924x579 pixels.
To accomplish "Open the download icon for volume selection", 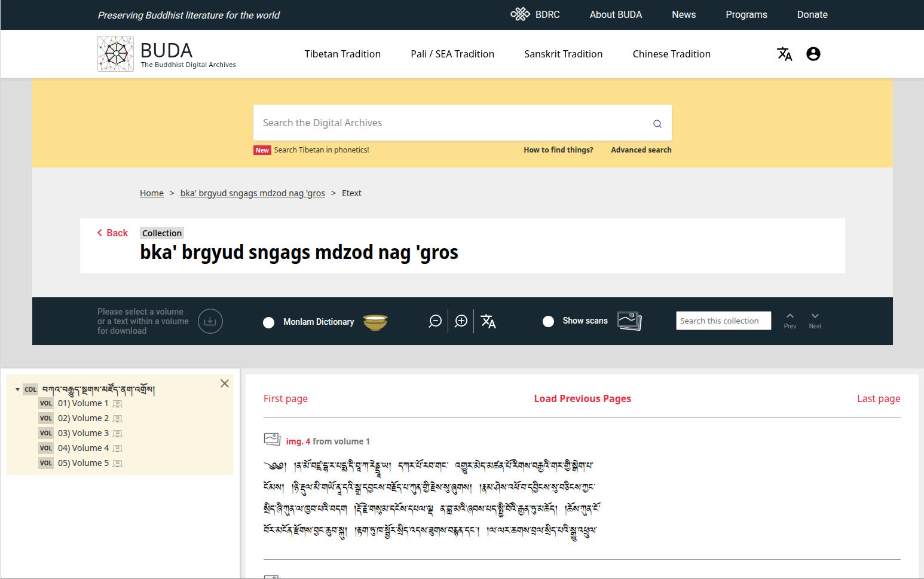I will coord(210,321).
